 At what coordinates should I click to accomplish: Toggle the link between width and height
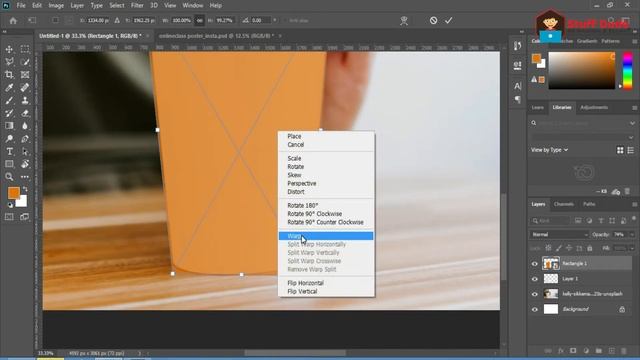point(199,20)
